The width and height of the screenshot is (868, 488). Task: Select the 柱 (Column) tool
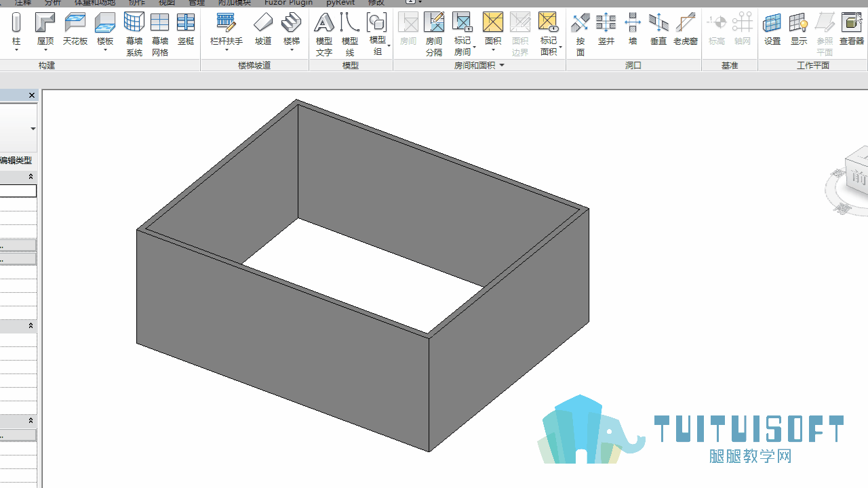[16, 30]
